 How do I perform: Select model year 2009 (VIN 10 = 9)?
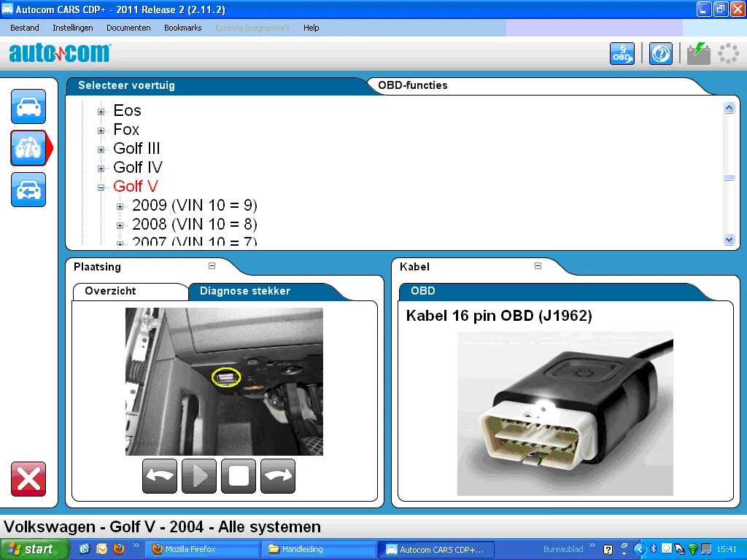click(194, 205)
